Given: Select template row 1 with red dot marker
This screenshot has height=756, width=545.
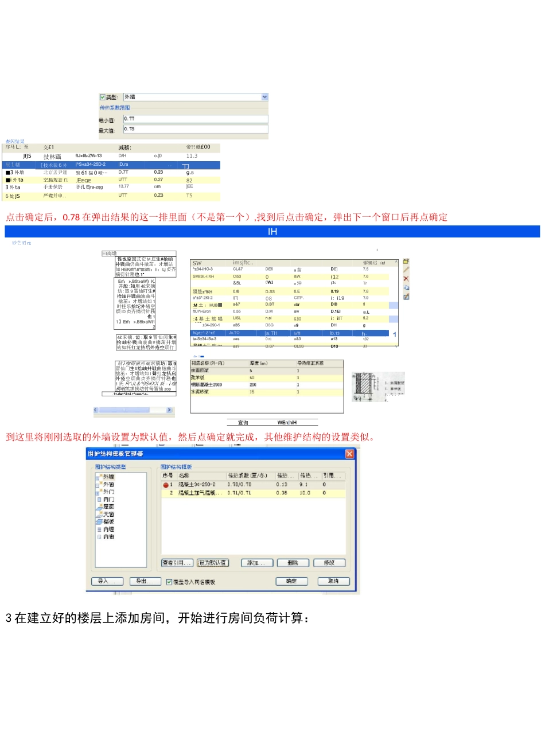Looking at the screenshot, I should 254,485.
